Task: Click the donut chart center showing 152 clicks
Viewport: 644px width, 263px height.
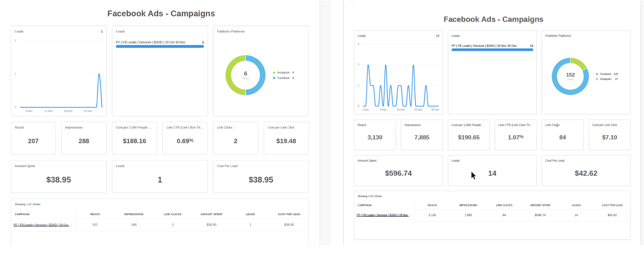Action: point(570,76)
